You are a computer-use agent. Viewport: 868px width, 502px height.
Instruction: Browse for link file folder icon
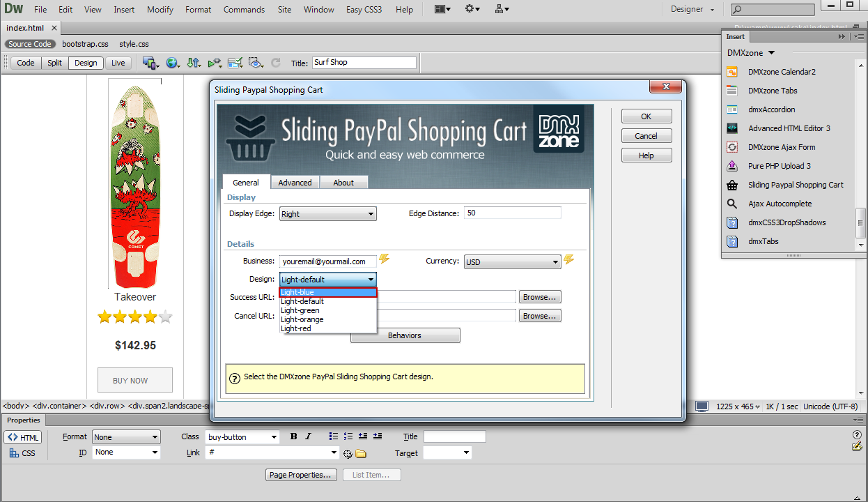click(x=361, y=453)
